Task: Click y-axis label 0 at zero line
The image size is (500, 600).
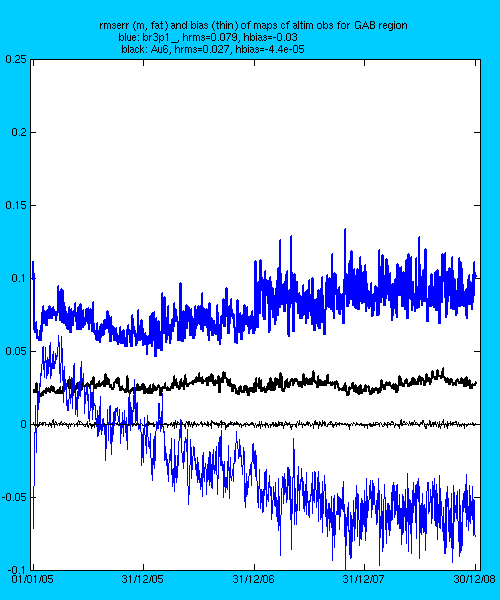Action: (24, 424)
